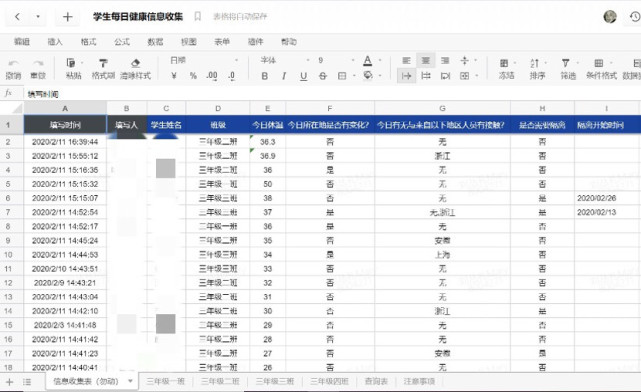
Task: Apply percent % format
Action: click(193, 76)
